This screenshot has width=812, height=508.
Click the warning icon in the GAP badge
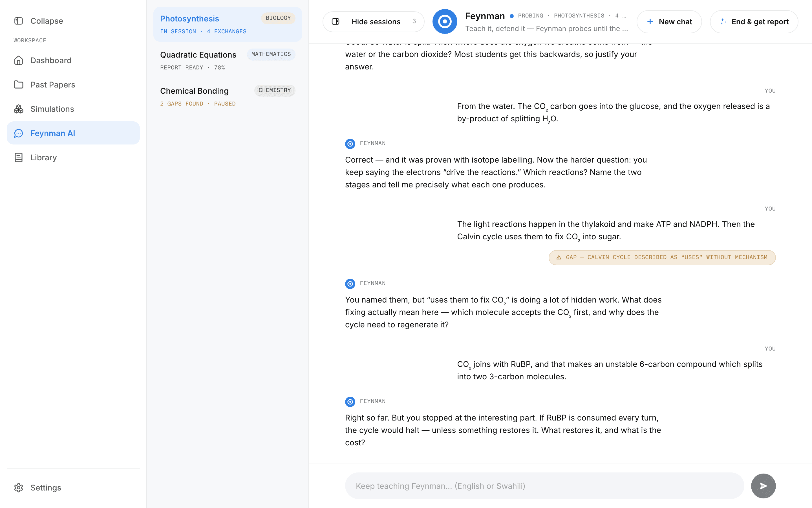tap(559, 257)
